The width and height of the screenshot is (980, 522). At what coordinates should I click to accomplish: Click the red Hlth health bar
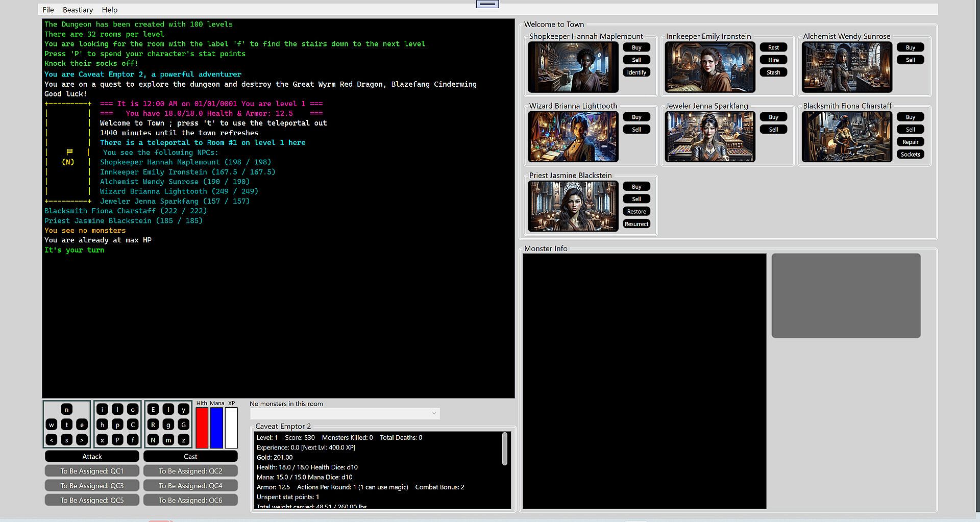(x=202, y=428)
